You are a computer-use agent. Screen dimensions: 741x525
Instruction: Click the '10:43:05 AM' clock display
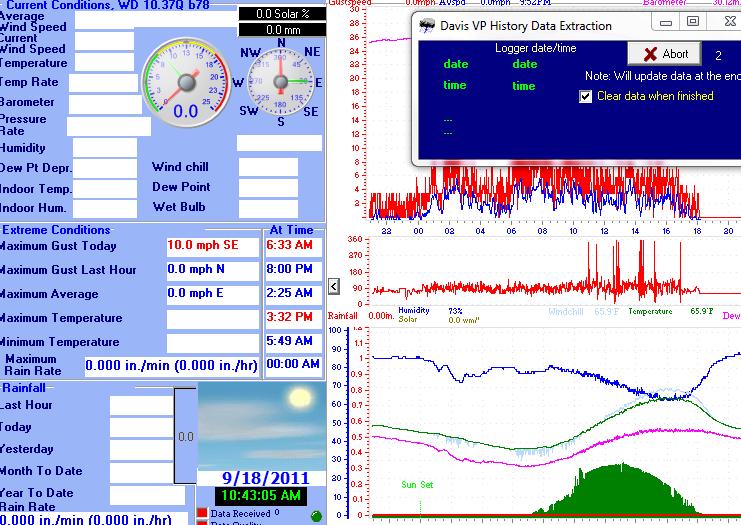tap(261, 496)
